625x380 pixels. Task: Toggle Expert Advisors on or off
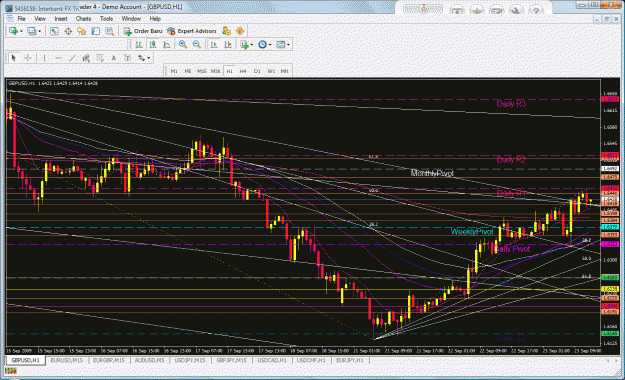click(191, 31)
